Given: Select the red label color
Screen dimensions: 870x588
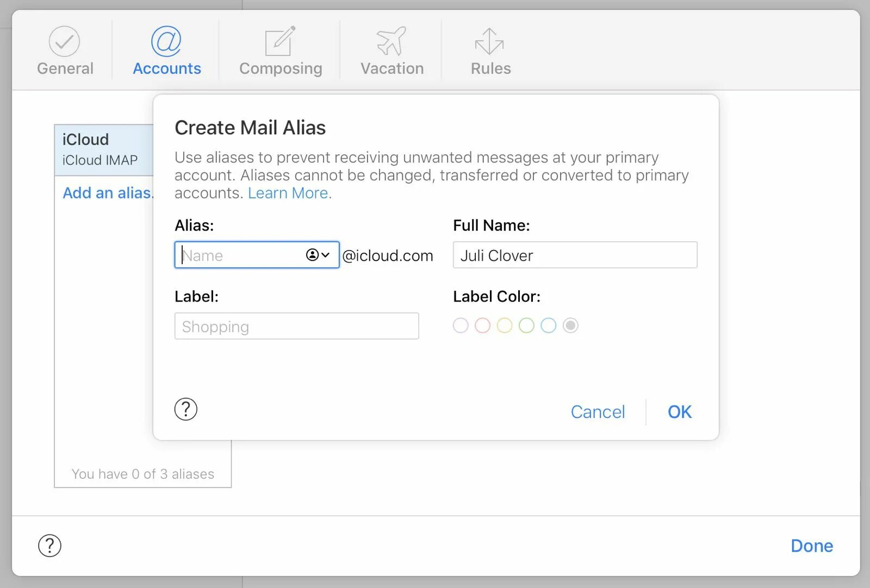Looking at the screenshot, I should coord(482,326).
